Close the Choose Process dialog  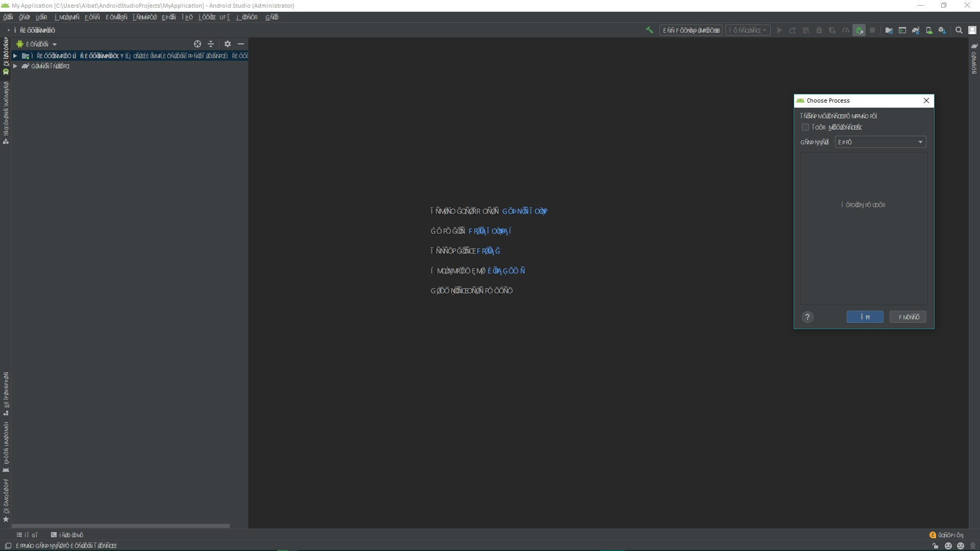click(x=926, y=101)
